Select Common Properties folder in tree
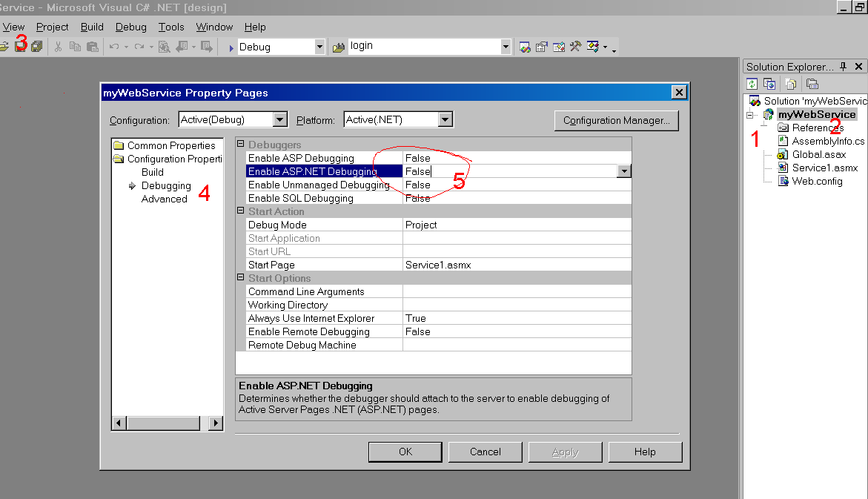 coord(171,145)
